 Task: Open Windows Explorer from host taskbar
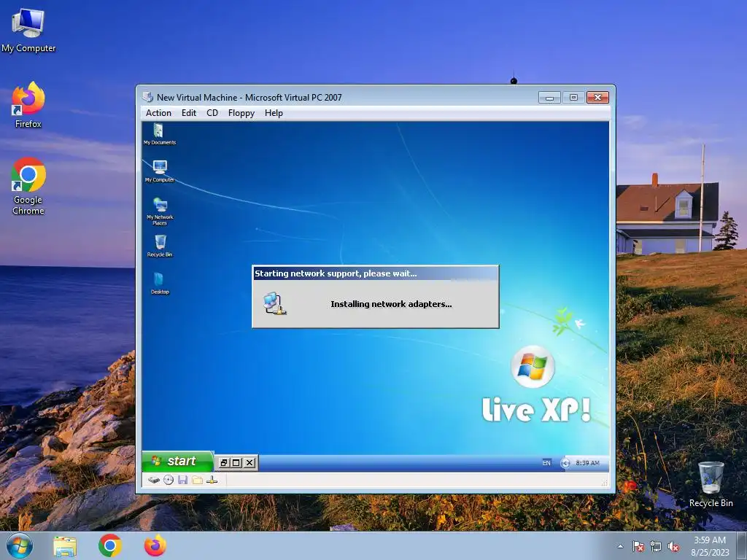tap(65, 546)
